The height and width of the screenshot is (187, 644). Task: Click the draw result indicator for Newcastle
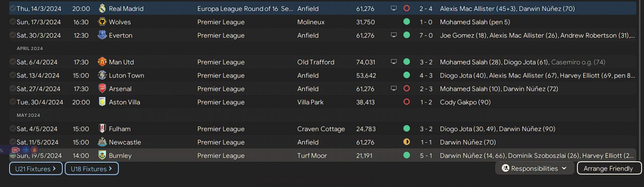click(407, 142)
